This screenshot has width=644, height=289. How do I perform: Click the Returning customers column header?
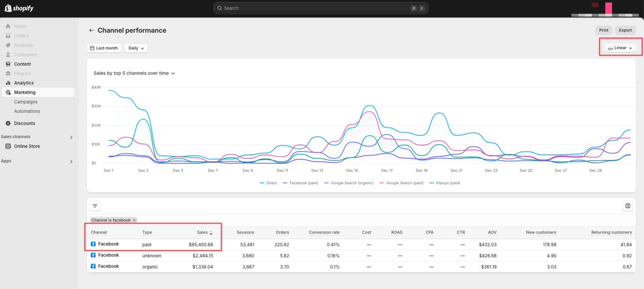[x=611, y=232]
